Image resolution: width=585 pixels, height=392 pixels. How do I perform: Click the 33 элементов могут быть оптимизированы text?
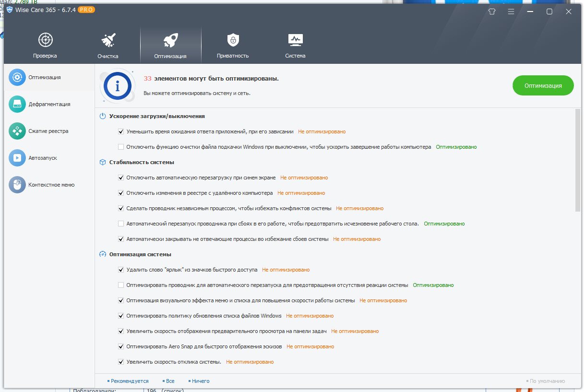pyautogui.click(x=211, y=78)
